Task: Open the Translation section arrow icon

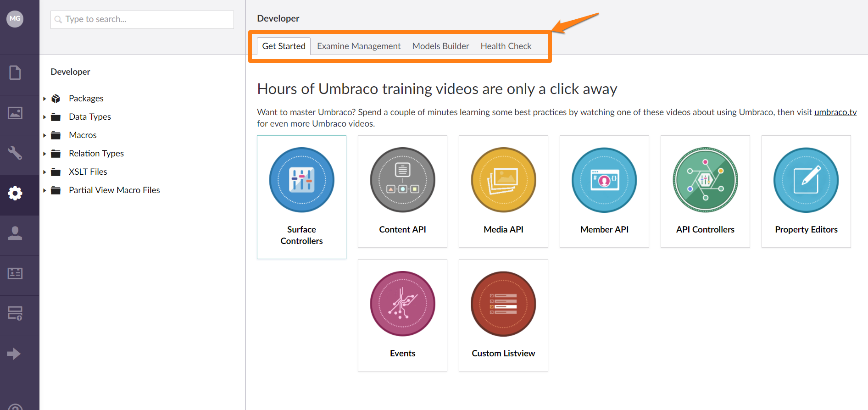Action: point(14,354)
